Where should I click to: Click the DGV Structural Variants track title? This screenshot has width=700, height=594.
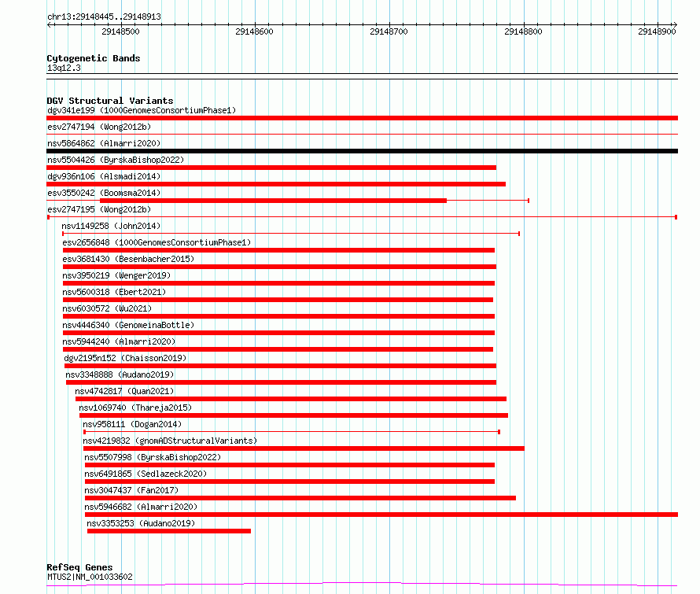[110, 101]
